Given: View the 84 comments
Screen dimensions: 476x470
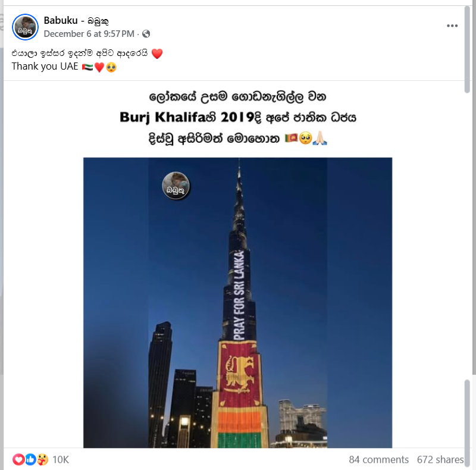Looking at the screenshot, I should pos(378,459).
